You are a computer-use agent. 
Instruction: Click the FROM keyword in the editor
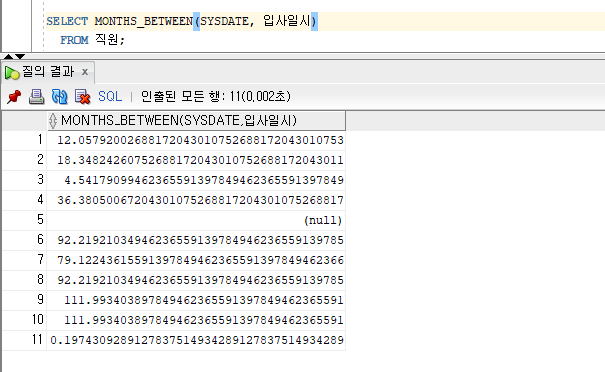tap(74, 40)
